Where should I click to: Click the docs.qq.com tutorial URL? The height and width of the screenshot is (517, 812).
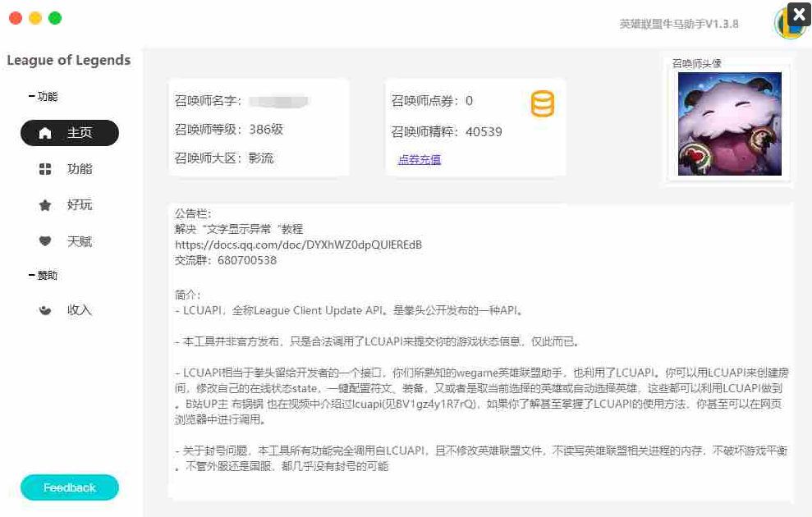[x=298, y=245]
